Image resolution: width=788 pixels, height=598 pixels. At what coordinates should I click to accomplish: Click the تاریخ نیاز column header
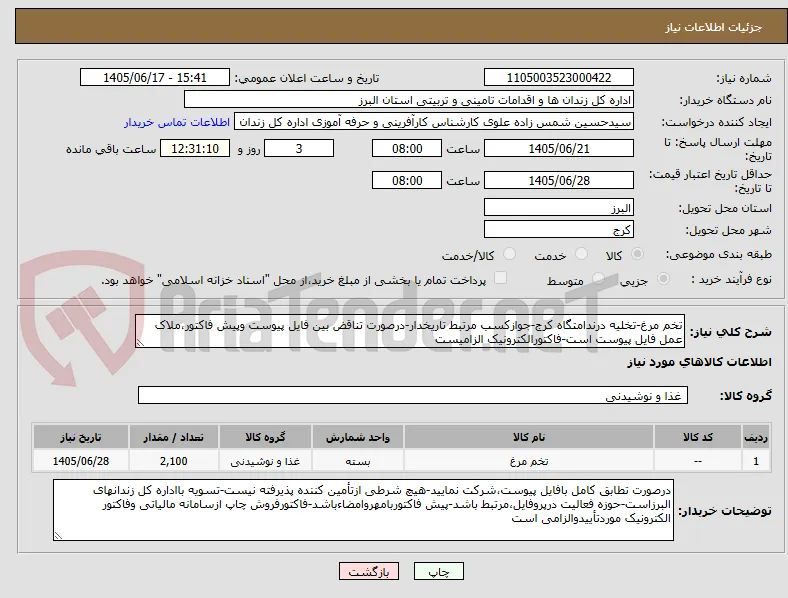(81, 437)
